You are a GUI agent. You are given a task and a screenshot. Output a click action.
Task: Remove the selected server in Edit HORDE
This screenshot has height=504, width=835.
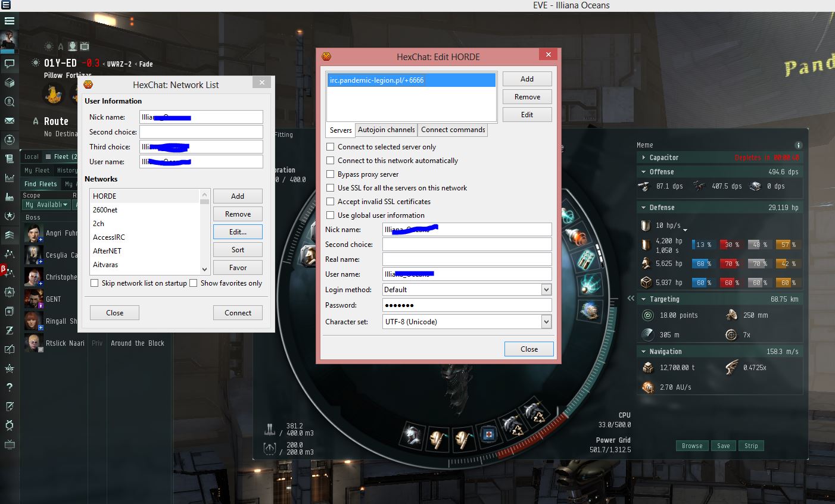(x=527, y=97)
